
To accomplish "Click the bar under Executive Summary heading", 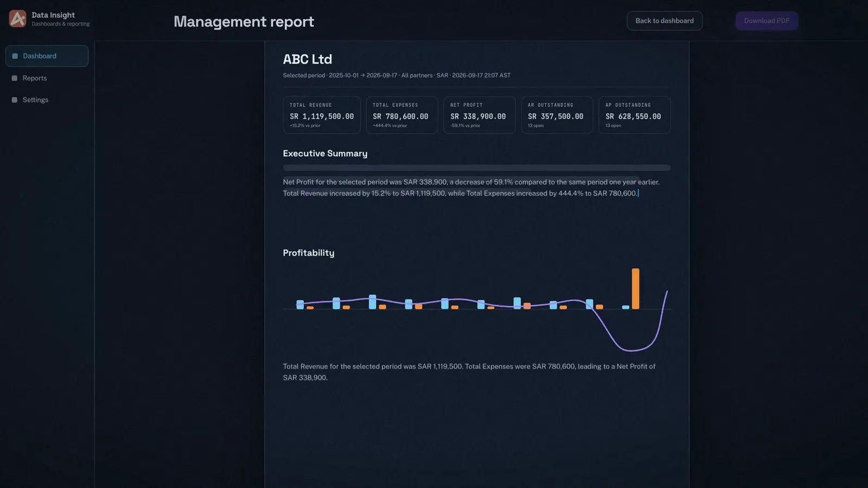I will click(x=477, y=168).
